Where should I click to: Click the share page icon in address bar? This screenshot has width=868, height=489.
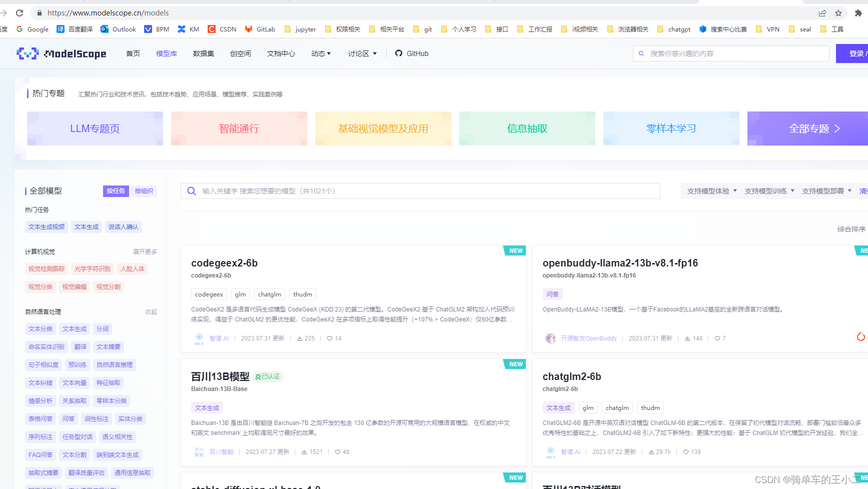822,13
